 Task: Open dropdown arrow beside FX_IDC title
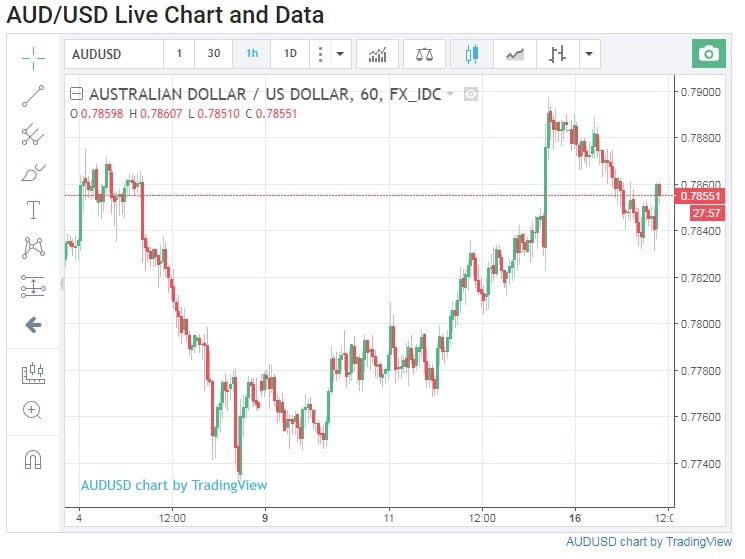[x=451, y=94]
